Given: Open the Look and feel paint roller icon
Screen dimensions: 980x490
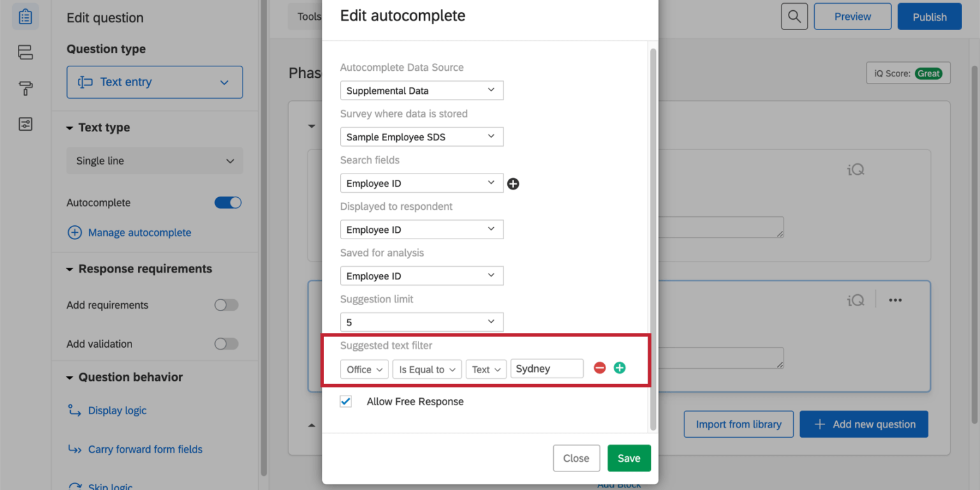Looking at the screenshot, I should [x=25, y=88].
